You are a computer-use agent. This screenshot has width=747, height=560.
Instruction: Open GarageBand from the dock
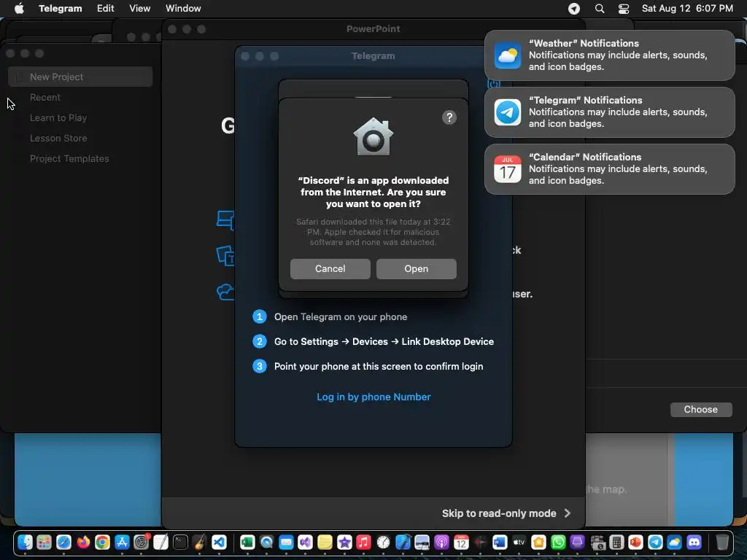coord(200,542)
